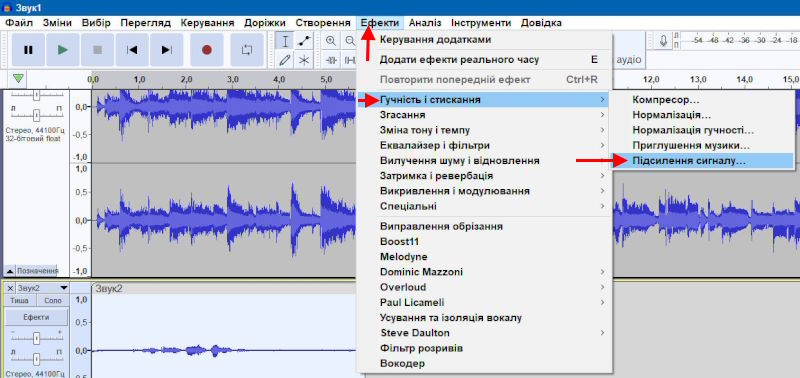The width and height of the screenshot is (800, 378).
Task: Click the Ефекти menu in the menu bar
Action: tap(380, 23)
